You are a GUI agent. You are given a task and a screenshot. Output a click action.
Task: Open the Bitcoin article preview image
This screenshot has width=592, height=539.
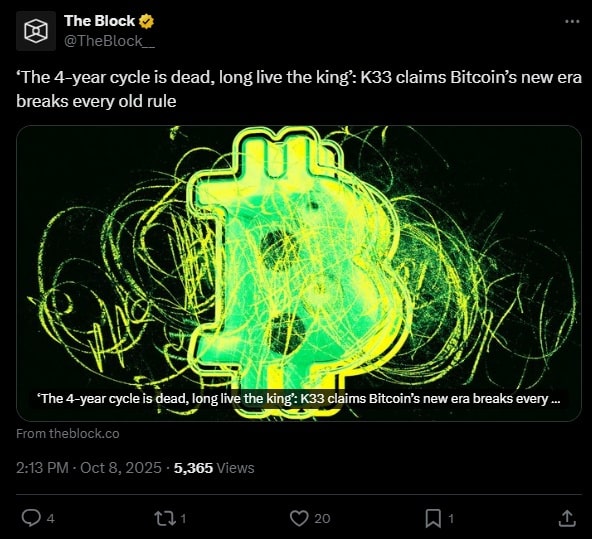point(299,273)
